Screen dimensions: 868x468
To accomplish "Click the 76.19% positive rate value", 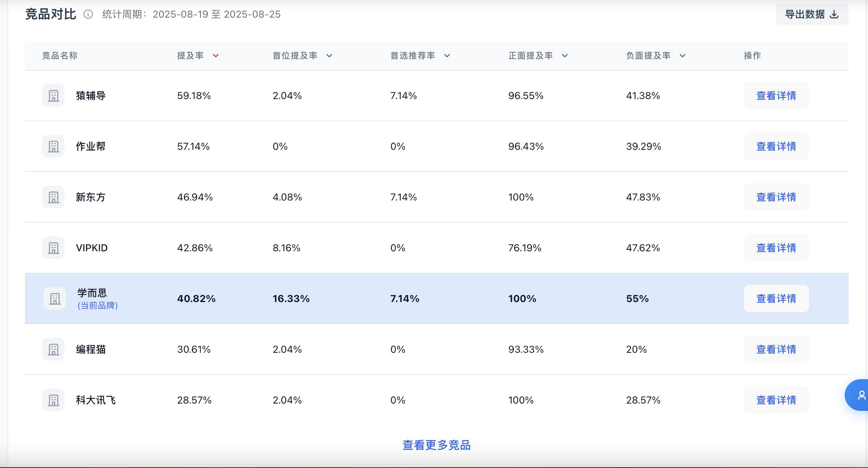I will click(525, 248).
